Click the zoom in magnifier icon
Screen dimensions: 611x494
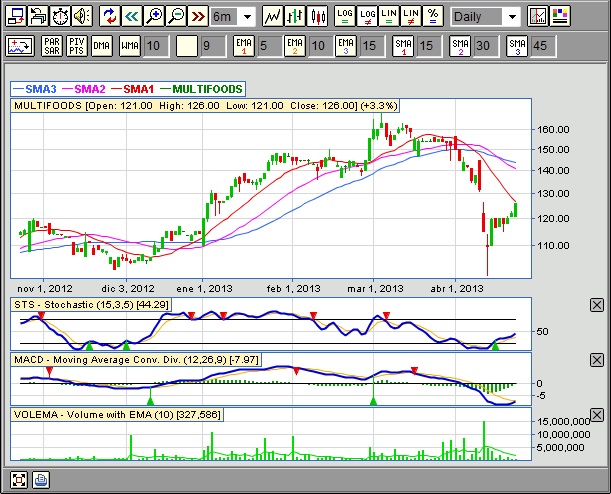[154, 16]
